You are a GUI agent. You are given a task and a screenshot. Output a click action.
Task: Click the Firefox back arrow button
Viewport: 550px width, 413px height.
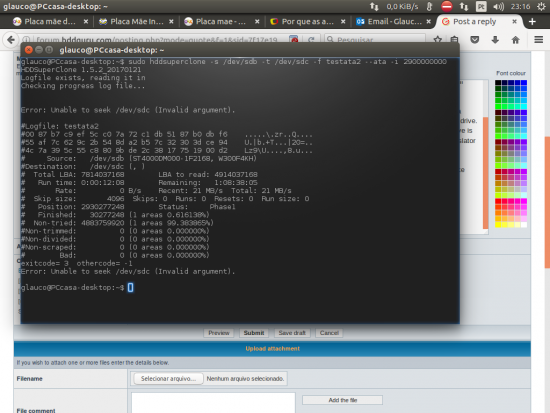11,40
